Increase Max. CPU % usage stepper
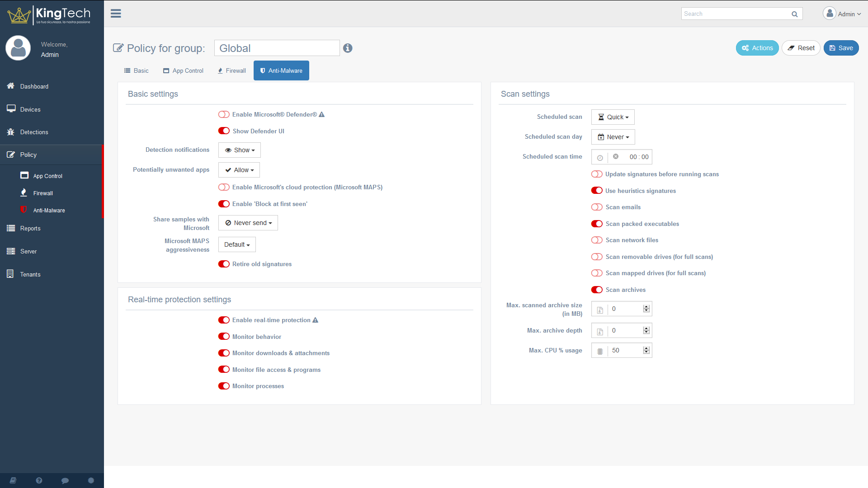 646,348
